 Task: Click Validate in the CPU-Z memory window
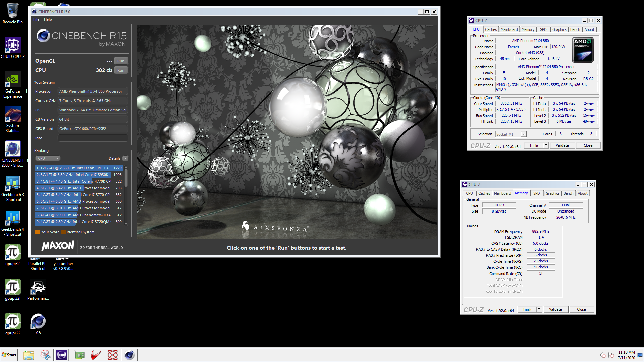tap(555, 309)
